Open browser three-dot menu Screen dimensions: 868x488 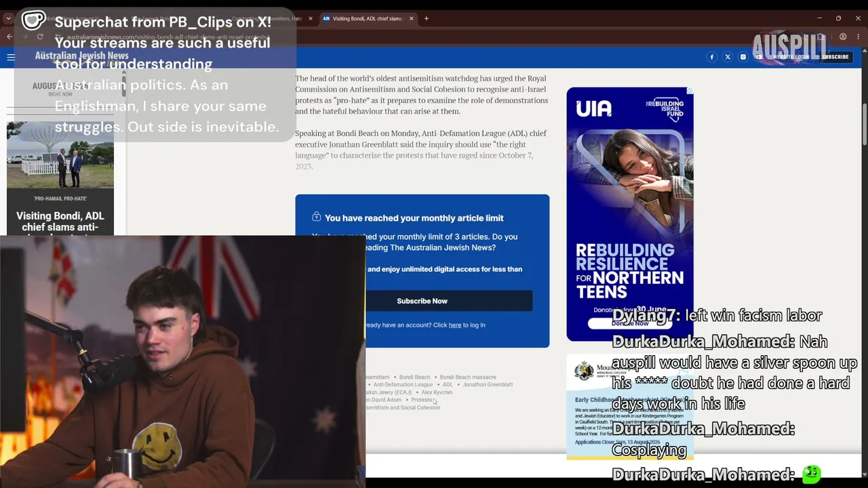[858, 37]
